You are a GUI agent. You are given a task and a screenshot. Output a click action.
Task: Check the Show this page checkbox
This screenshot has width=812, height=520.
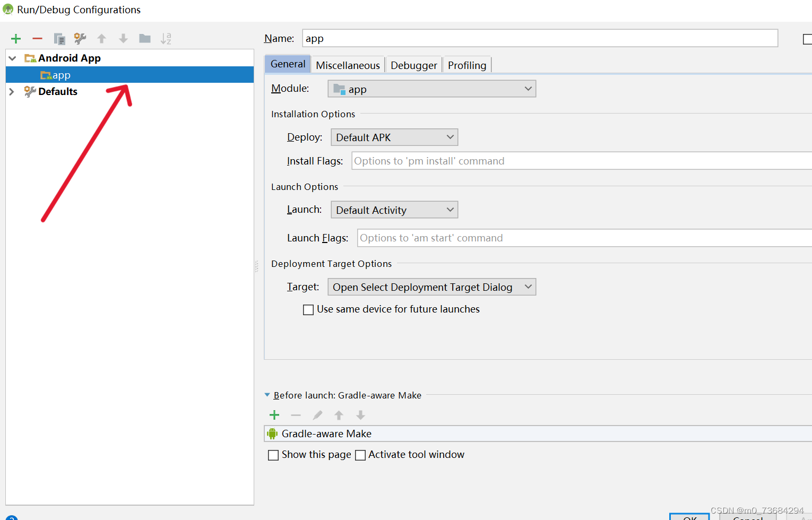(273, 455)
